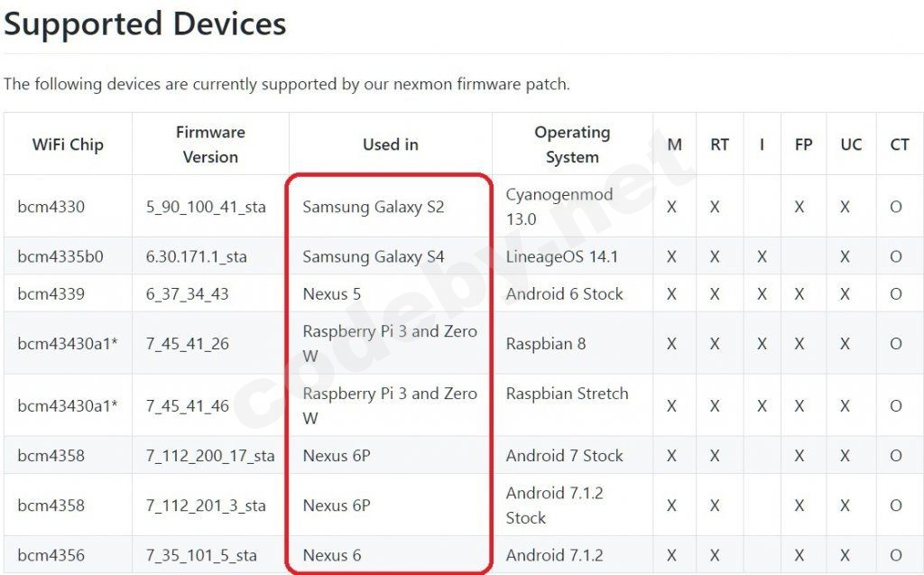Click the bcm4330 chip cell

pyautogui.click(x=51, y=207)
